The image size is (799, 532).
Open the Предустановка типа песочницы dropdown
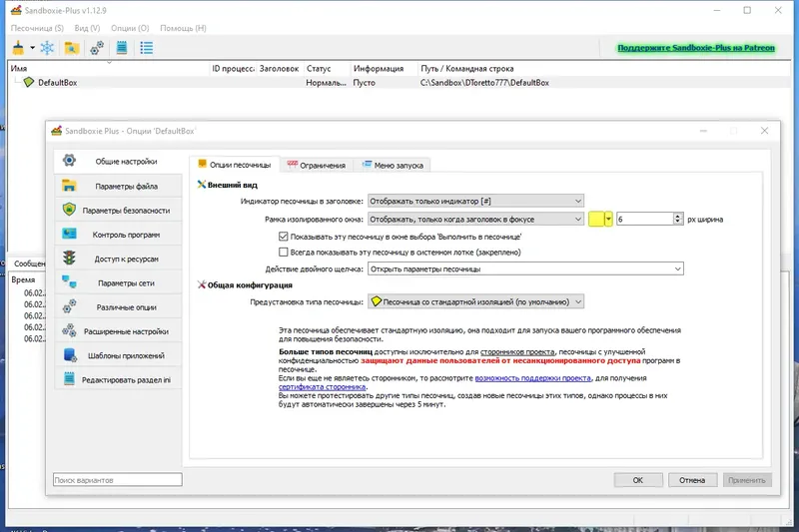coord(475,301)
